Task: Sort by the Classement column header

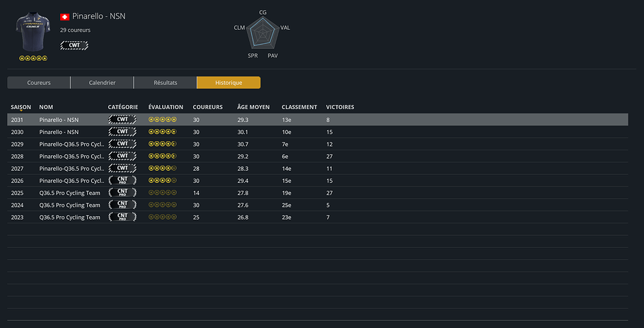Action: (x=299, y=107)
